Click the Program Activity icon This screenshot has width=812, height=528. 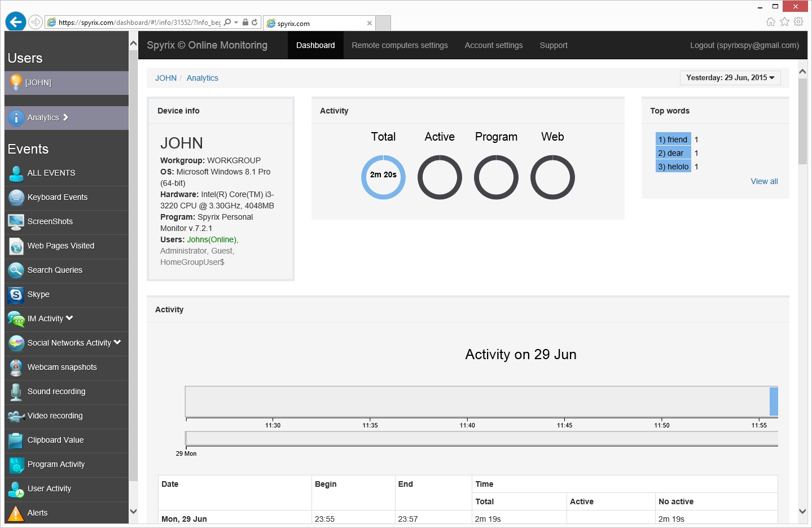click(16, 464)
